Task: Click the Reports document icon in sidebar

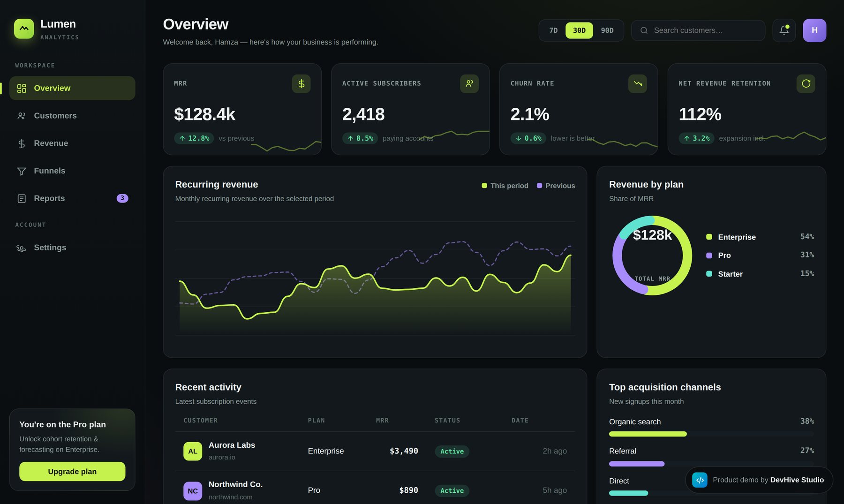Action: 22,198
